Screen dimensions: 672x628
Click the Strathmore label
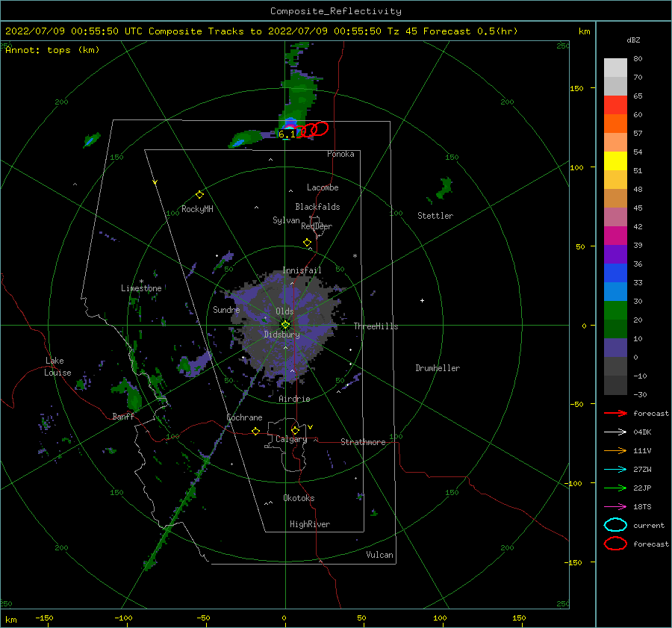[363, 442]
